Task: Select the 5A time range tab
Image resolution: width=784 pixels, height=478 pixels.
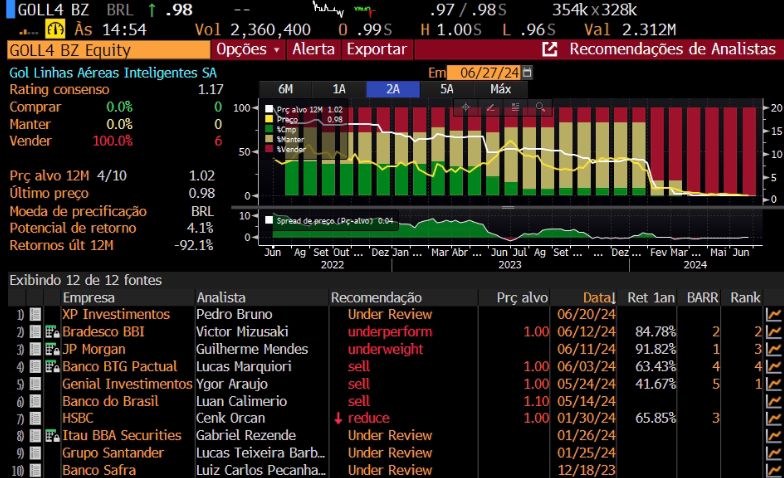Action: pyautogui.click(x=446, y=88)
